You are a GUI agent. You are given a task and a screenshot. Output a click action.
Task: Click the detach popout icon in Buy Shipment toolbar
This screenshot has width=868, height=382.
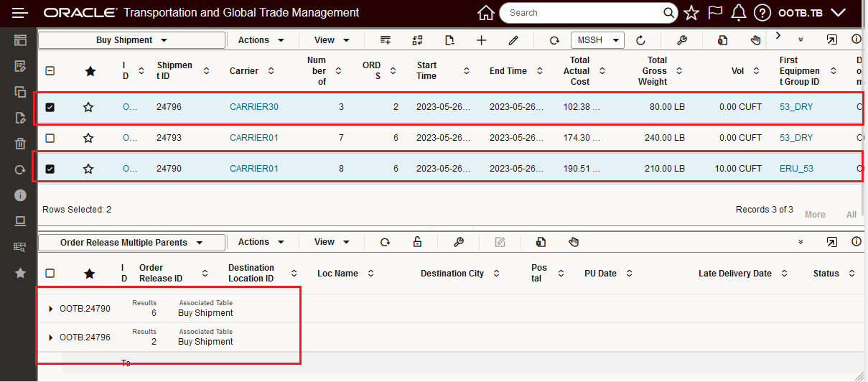click(831, 40)
